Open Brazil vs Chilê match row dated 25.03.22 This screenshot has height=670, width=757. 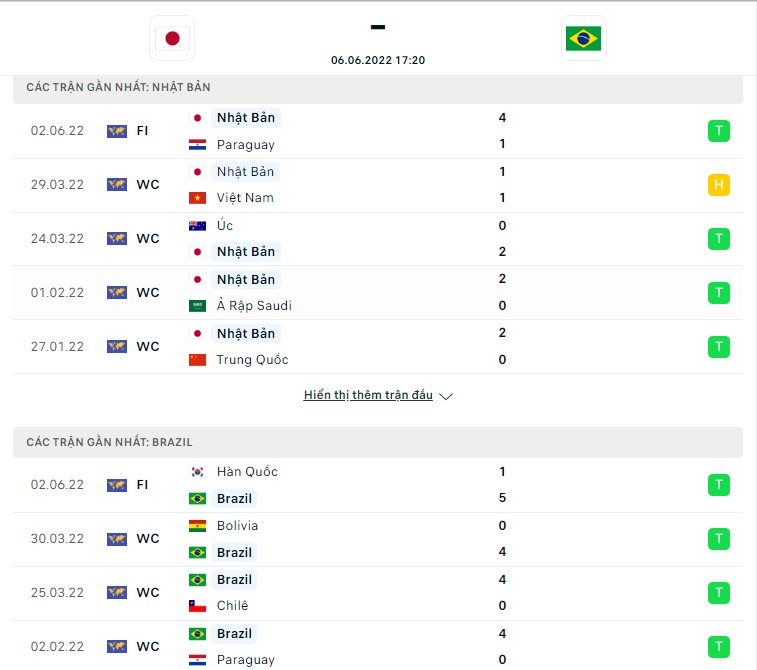378,593
